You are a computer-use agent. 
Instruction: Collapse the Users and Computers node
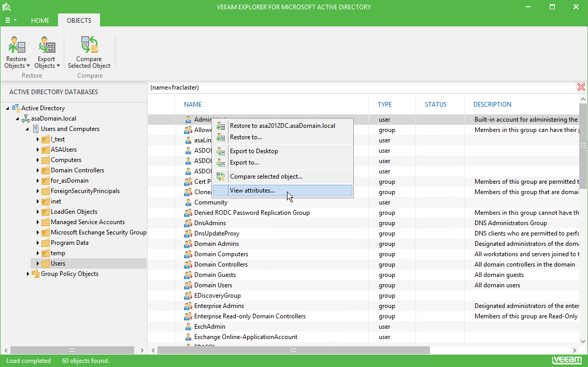(x=27, y=129)
